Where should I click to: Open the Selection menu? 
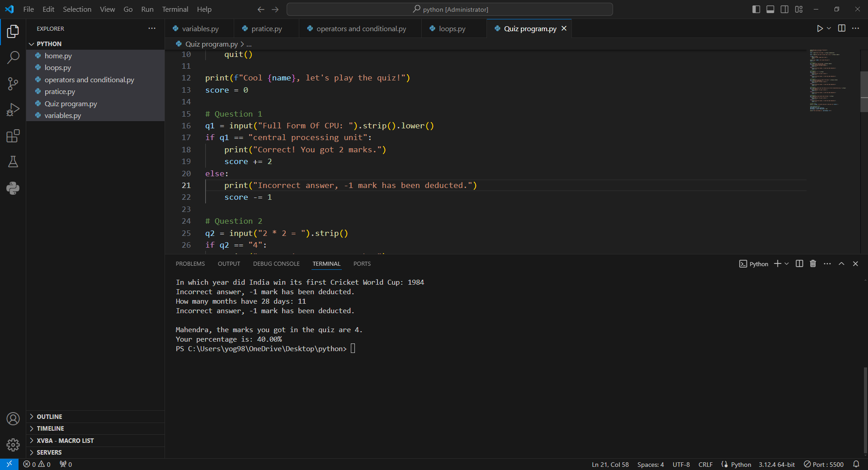tap(77, 9)
